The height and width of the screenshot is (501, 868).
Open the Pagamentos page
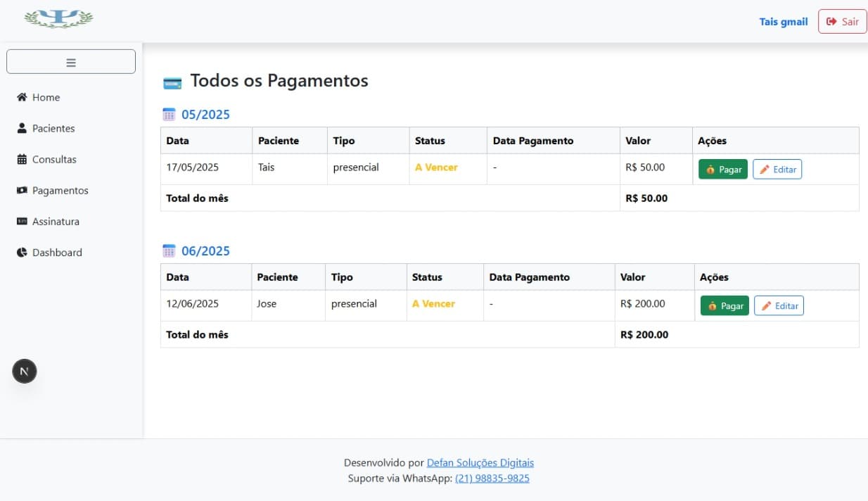point(60,190)
